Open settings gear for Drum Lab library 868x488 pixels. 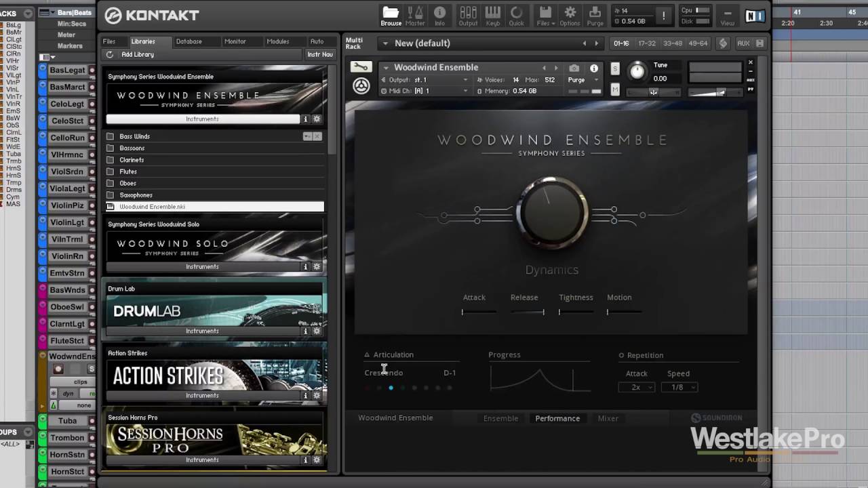[317, 331]
